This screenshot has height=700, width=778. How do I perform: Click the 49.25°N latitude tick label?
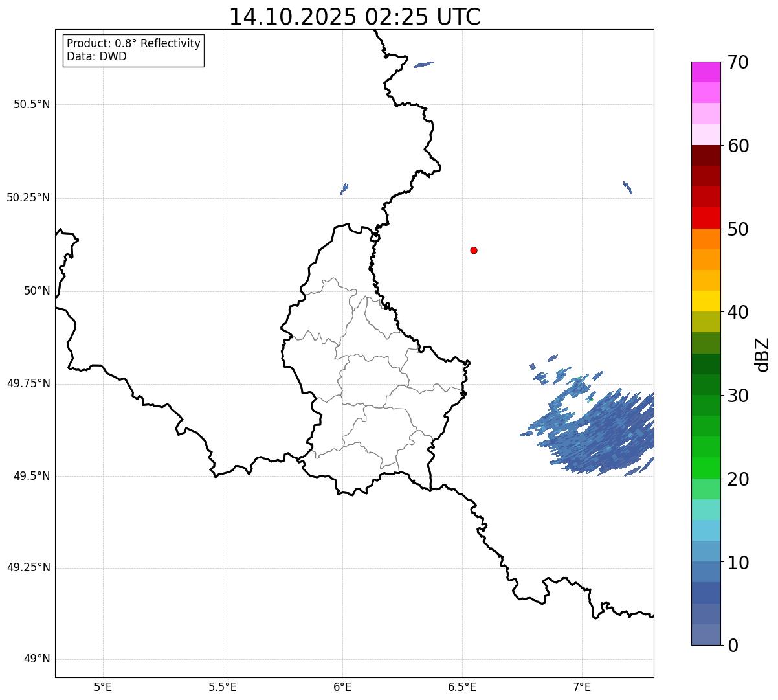pyautogui.click(x=28, y=567)
